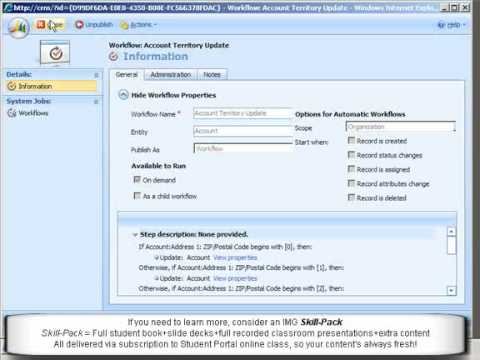Collapse the Details section in sidebar
480x360 pixels.
96,75
